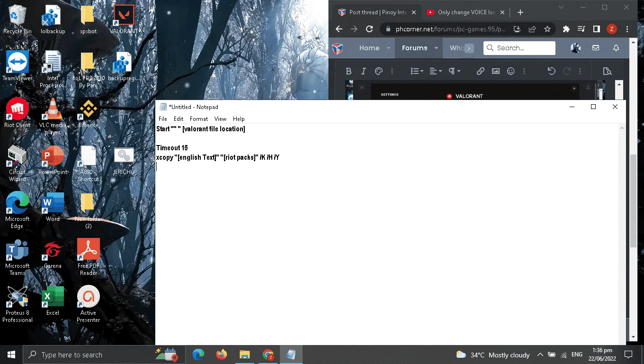Reload the phcorner page
The width and height of the screenshot is (644, 364).
pos(369,29)
